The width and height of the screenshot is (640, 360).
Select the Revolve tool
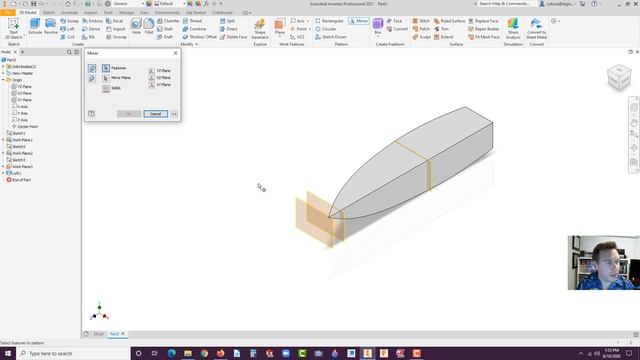51,27
